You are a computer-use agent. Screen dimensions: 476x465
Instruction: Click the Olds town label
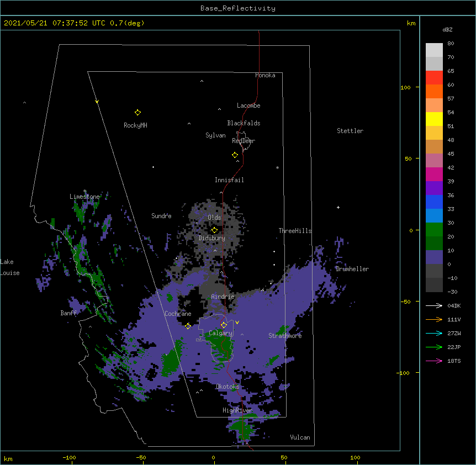(214, 218)
